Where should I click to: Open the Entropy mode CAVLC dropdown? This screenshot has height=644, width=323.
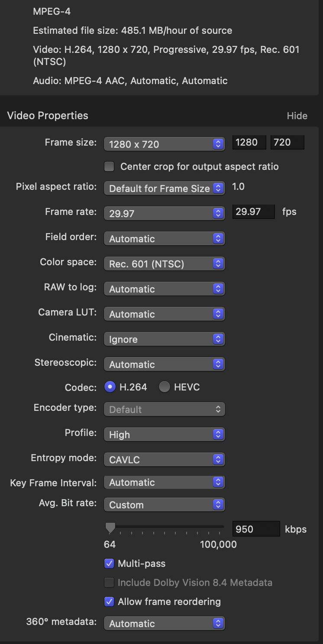coord(164,460)
